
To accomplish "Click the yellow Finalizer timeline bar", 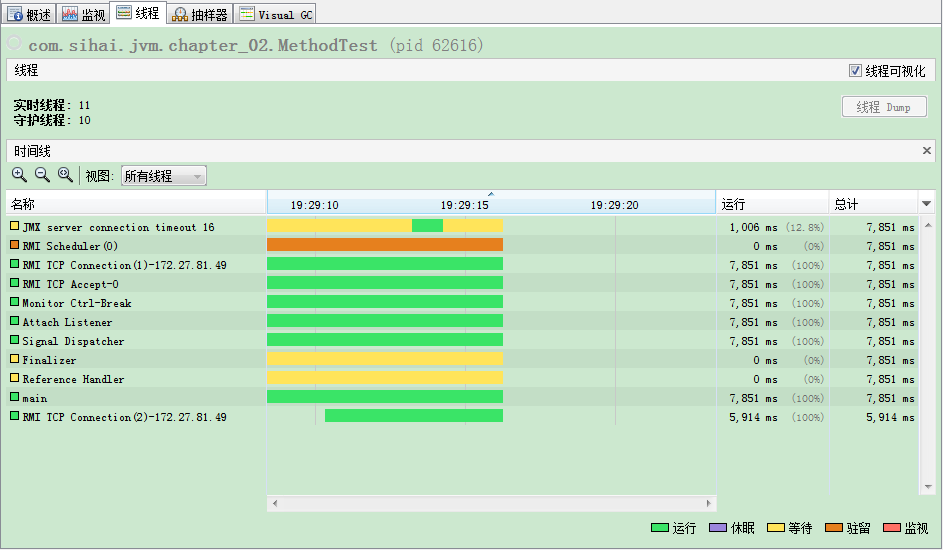I will coord(385,359).
